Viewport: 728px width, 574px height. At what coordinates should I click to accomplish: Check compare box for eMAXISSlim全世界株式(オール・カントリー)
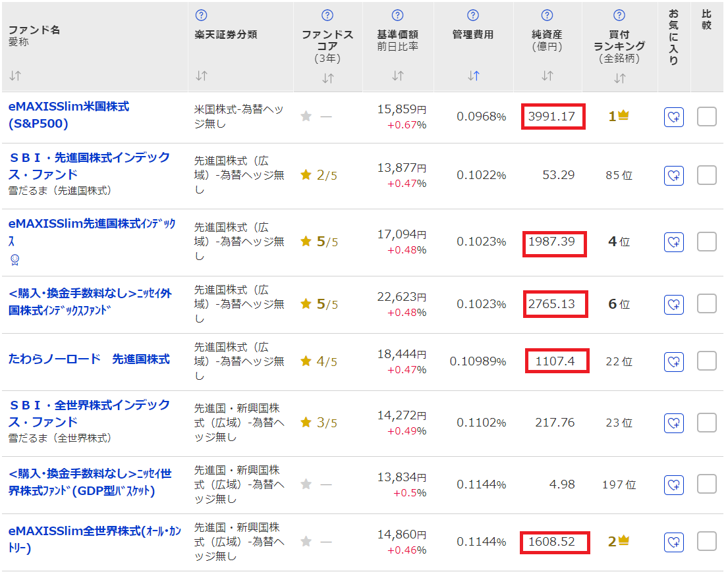point(707,541)
